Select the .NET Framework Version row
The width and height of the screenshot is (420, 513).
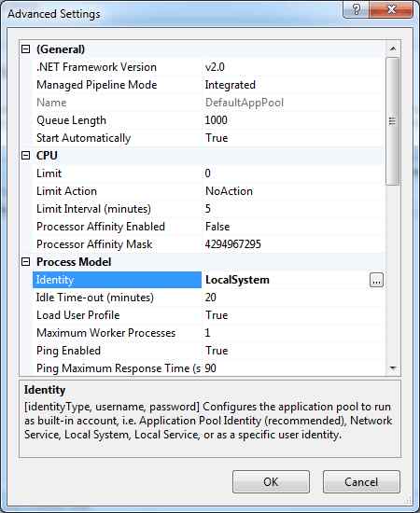pyautogui.click(x=209, y=67)
